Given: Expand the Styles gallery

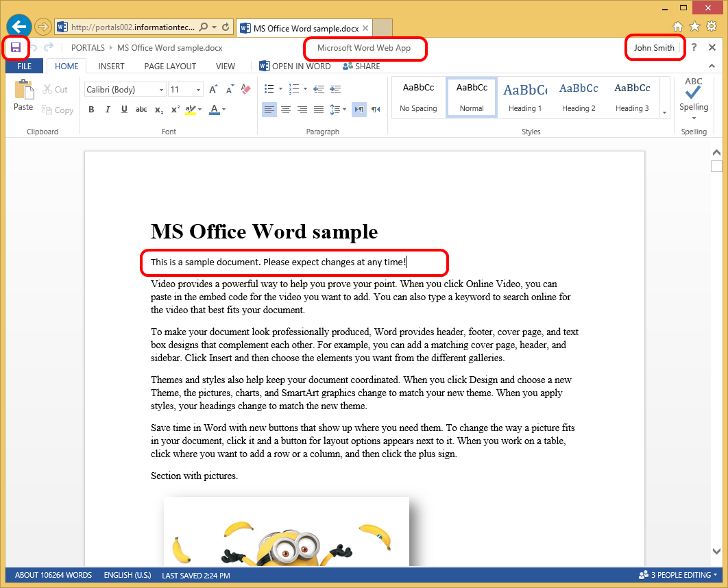Looking at the screenshot, I should 664,112.
